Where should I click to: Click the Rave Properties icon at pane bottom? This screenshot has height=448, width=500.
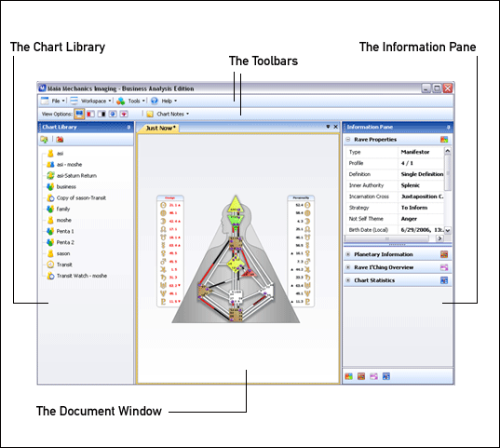(x=348, y=376)
